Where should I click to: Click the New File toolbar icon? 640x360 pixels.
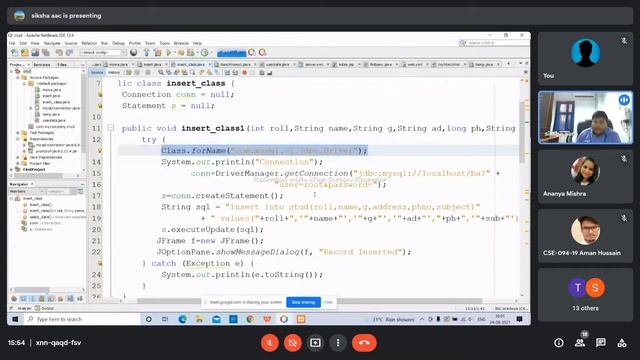[15, 53]
